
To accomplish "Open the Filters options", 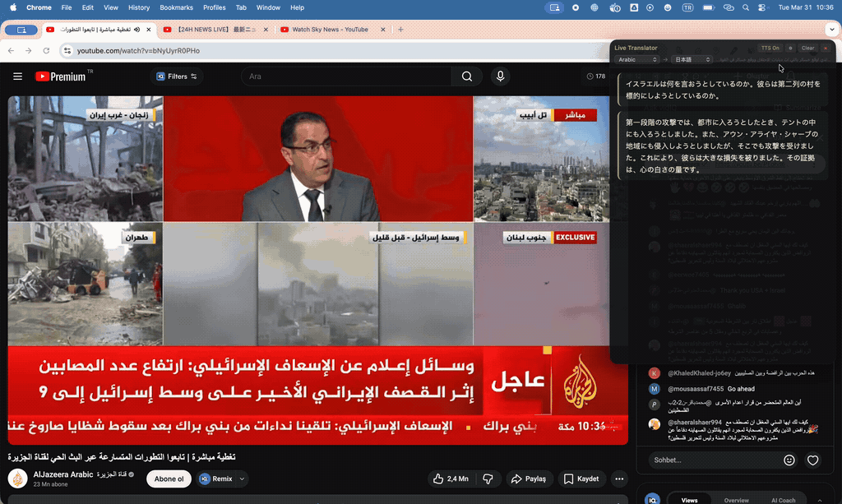I will [x=176, y=76].
